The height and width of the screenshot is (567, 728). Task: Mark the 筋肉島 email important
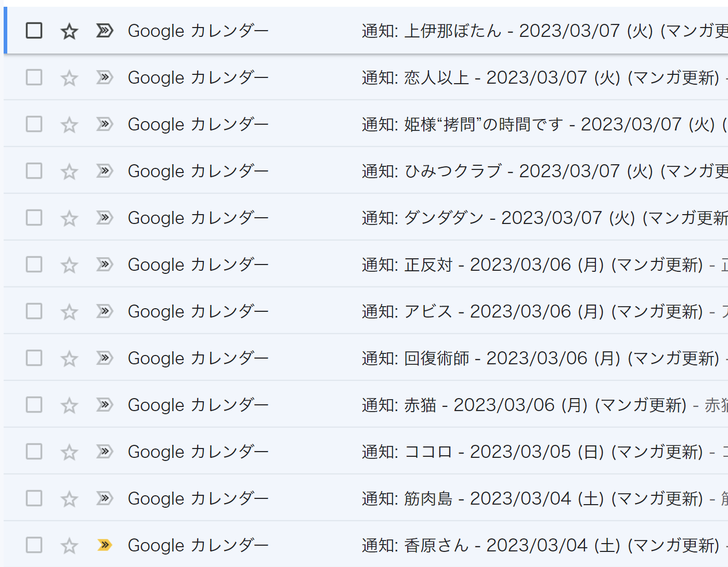point(105,498)
